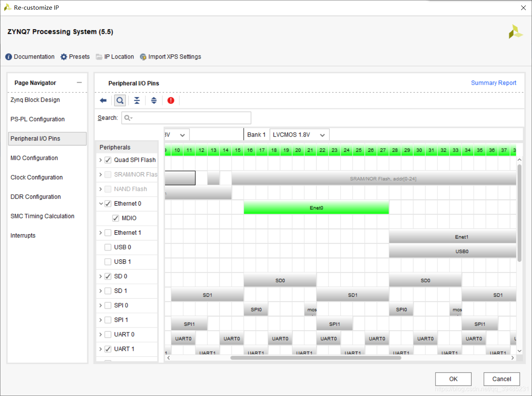Click the green Enet0 pin assignment bar

click(x=316, y=208)
